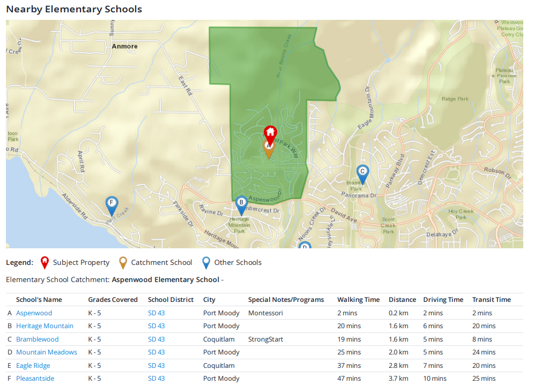The width and height of the screenshot is (534, 392).
Task: Click the 2.0 km distance value
Action: 398,352
